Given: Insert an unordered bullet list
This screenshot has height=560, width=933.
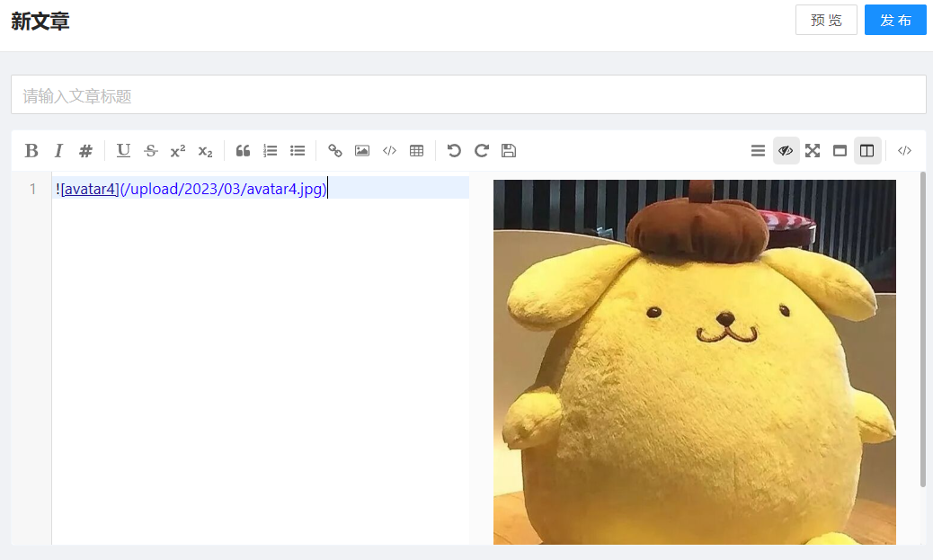Looking at the screenshot, I should click(x=298, y=151).
